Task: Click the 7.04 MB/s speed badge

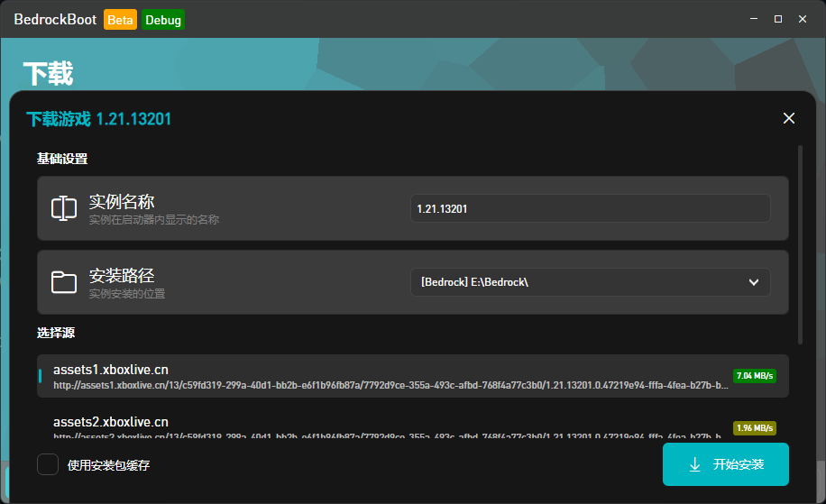Action: [x=755, y=376]
